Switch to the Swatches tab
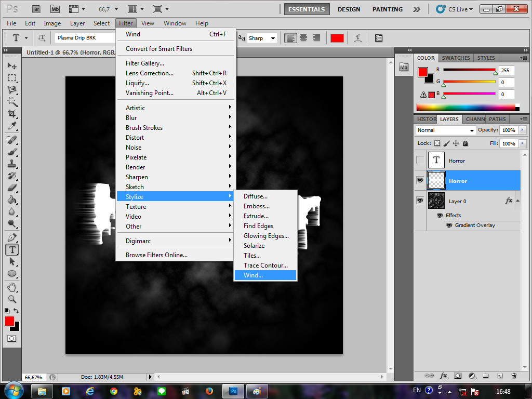 [x=456, y=58]
